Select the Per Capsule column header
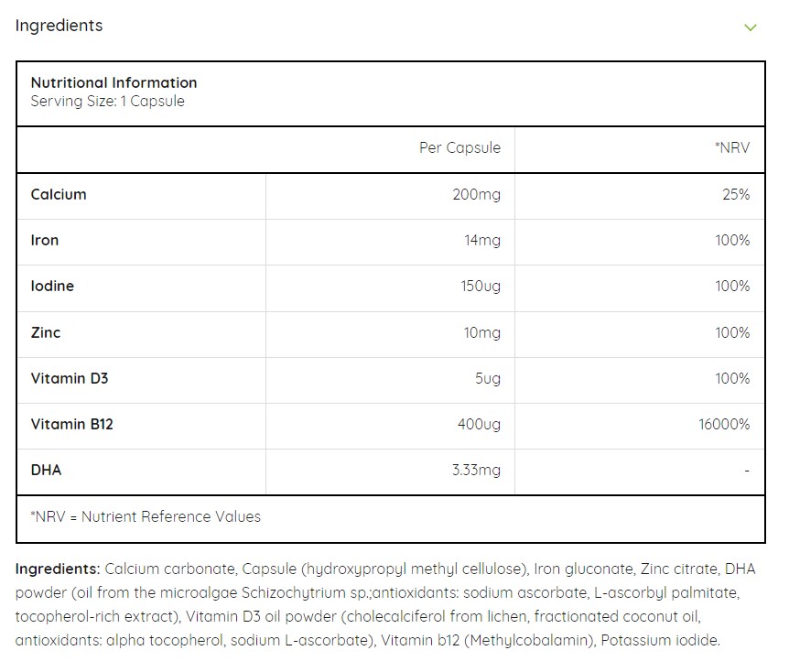This screenshot has height=672, width=789. (459, 147)
